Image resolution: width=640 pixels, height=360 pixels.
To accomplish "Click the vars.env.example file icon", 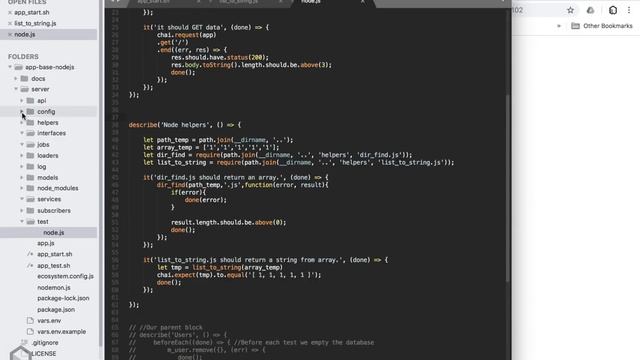I will pos(30,331).
